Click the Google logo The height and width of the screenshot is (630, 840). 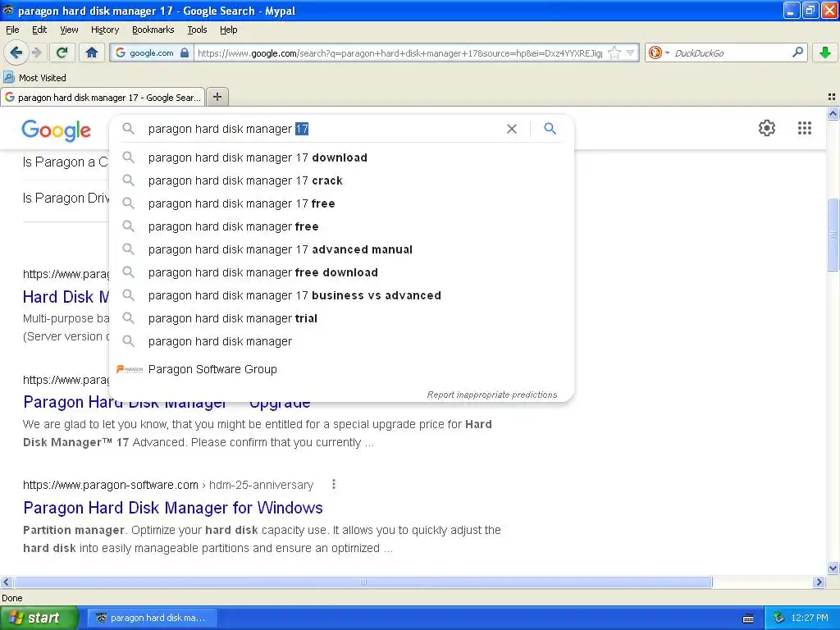point(57,130)
